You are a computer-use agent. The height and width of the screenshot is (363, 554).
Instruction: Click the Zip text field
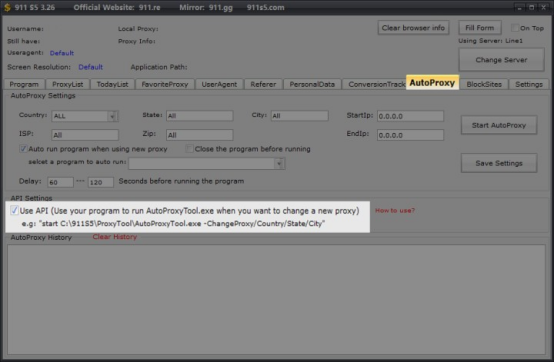click(200, 135)
